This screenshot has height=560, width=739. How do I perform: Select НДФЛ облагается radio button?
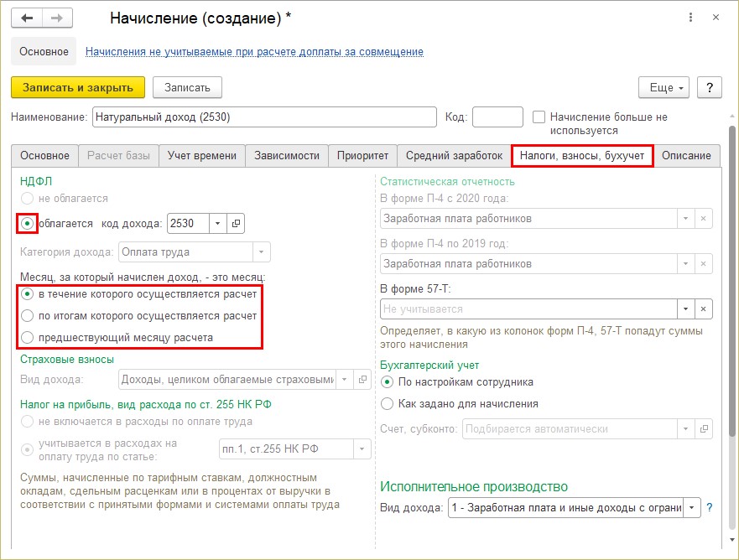[28, 223]
